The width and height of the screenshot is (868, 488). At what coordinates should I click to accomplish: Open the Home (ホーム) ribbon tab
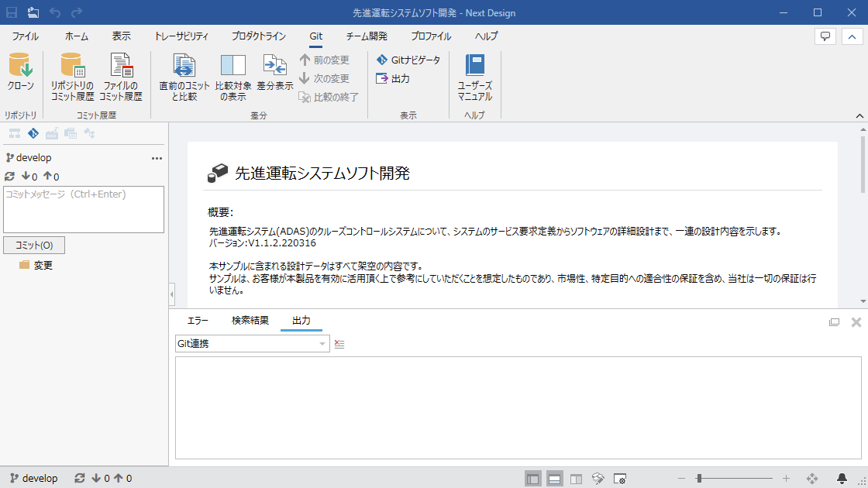[77, 36]
